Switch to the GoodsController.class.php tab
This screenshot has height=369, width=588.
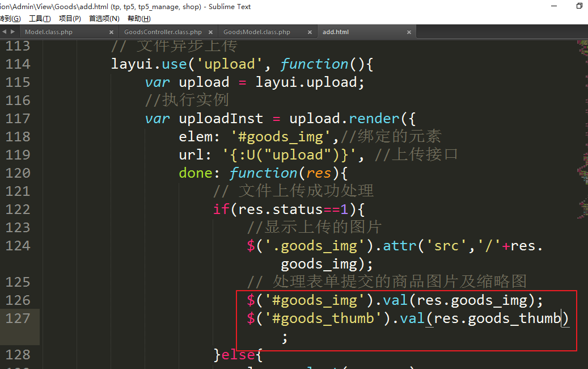(x=163, y=32)
